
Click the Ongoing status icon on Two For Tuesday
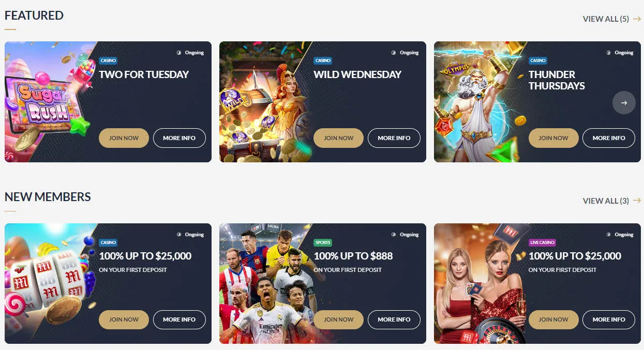[179, 53]
